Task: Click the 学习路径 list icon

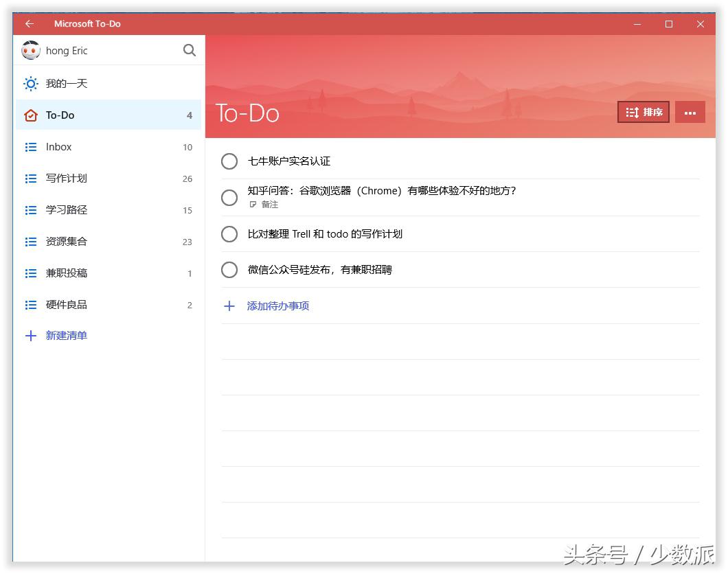Action: 30,209
